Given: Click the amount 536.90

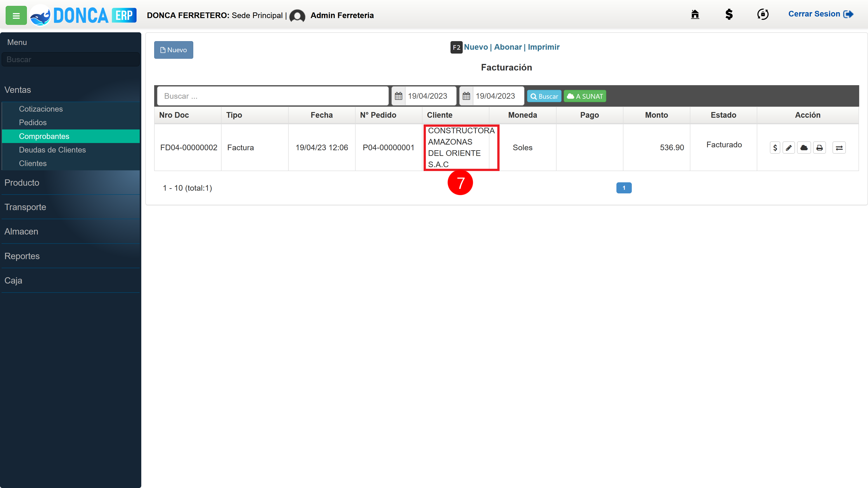Looking at the screenshot, I should (672, 148).
